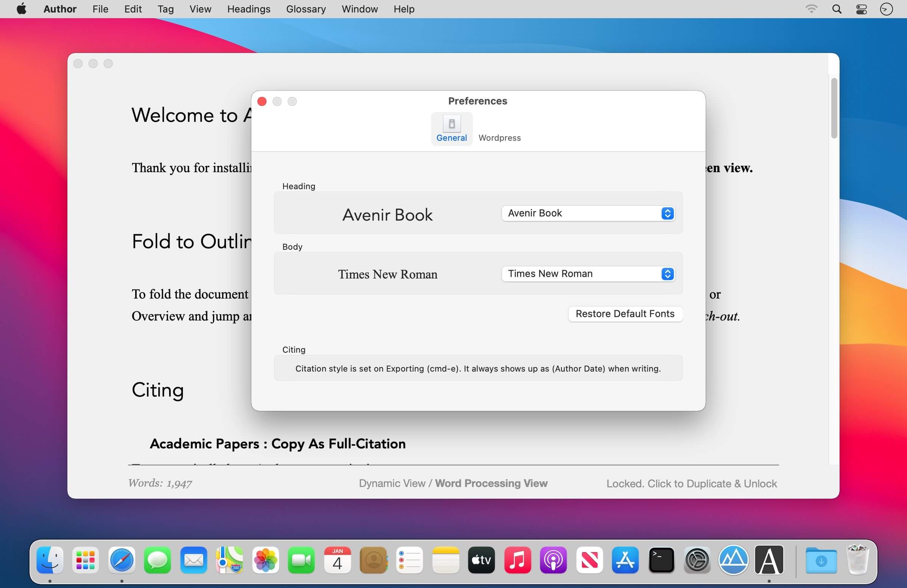Open the Tag menu in the menu bar
907x588 pixels.
[165, 9]
